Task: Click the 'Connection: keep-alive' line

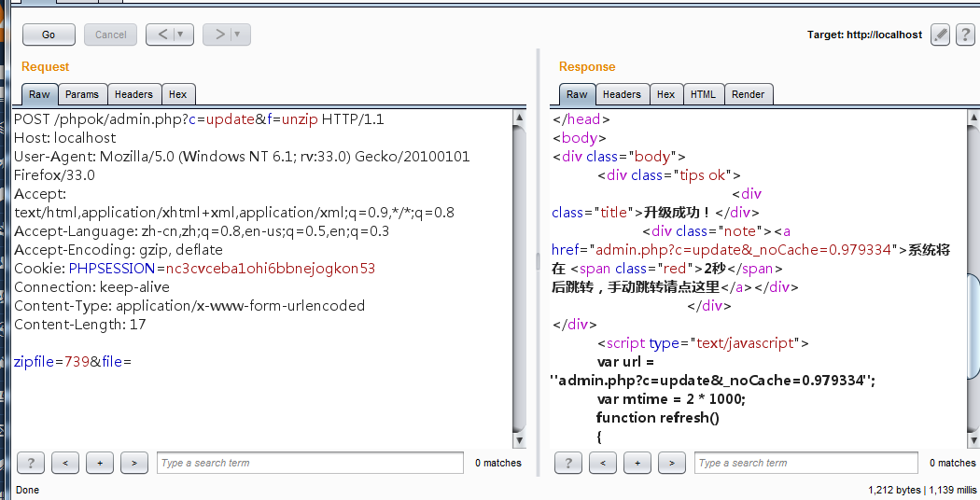Action: click(x=91, y=287)
